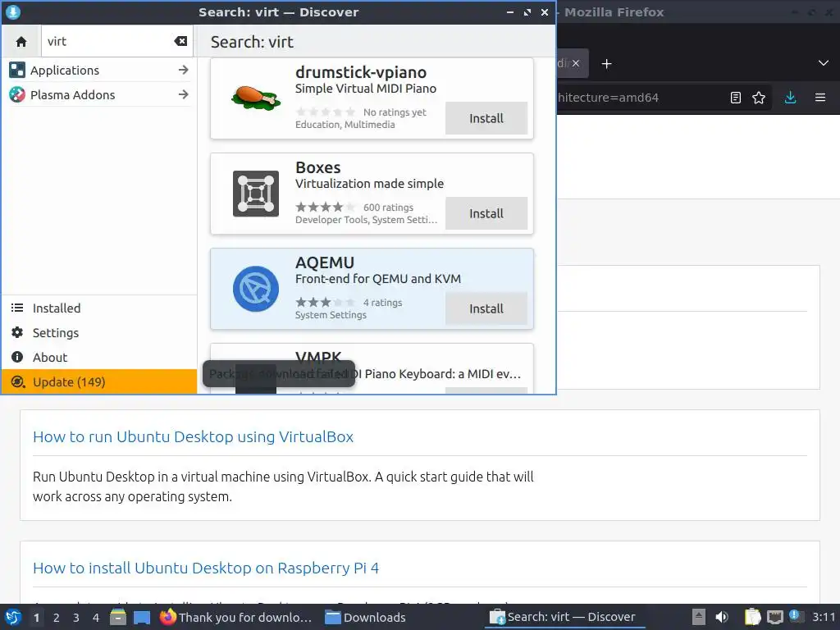Open the drumstick-vpiano title
Screen dimensions: 840x630
(361, 72)
